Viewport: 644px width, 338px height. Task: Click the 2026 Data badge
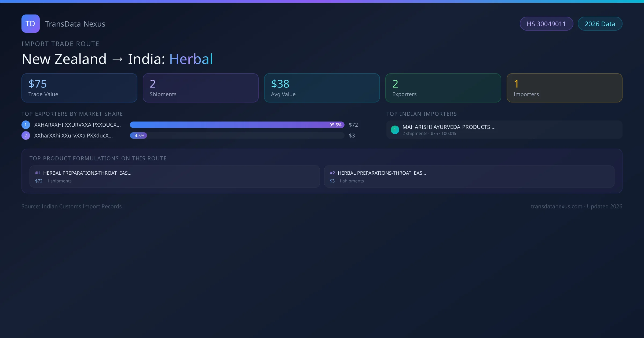[600, 24]
